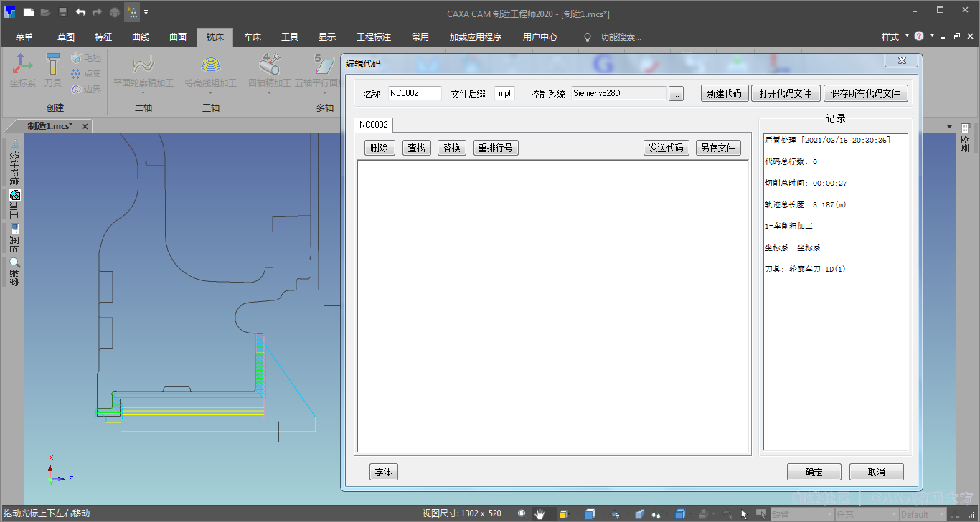
Task: Open the 图库 panel on right edge
Action: (965, 138)
